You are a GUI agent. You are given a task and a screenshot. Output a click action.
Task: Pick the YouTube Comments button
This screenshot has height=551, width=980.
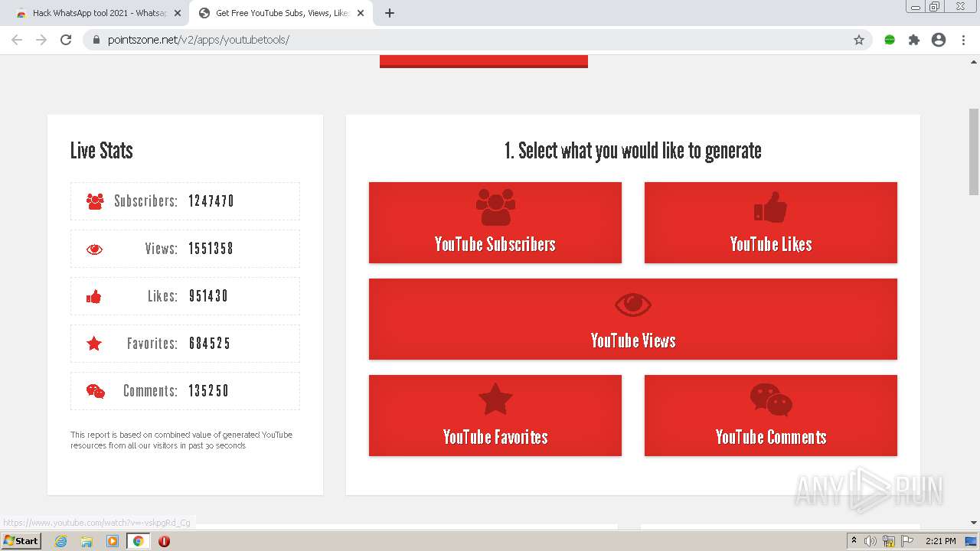[771, 416]
